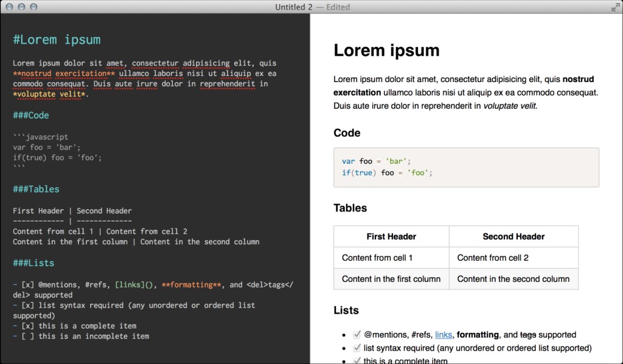Click '- [x] this is a complete item' line
Screen dimensions: 623x364
pos(75,326)
